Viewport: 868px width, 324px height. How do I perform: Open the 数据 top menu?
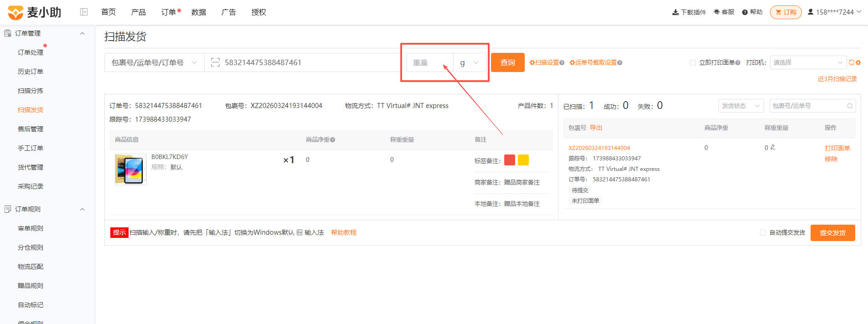[x=199, y=12]
